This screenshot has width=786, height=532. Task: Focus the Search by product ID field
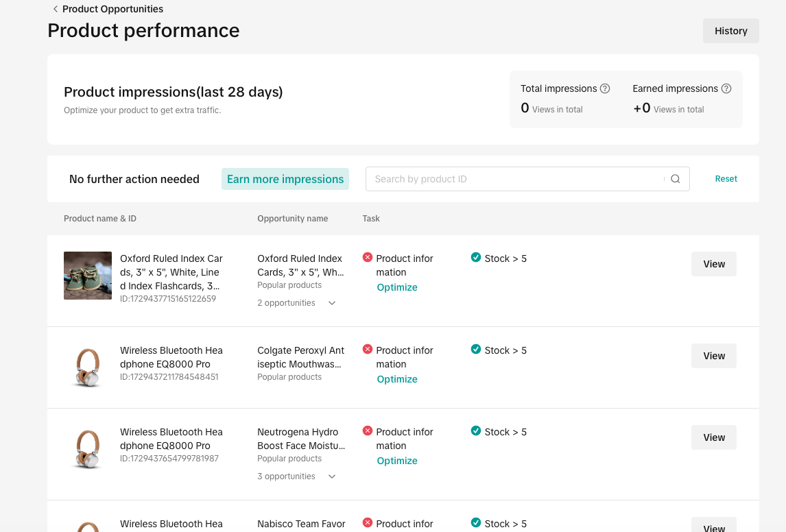tap(514, 179)
